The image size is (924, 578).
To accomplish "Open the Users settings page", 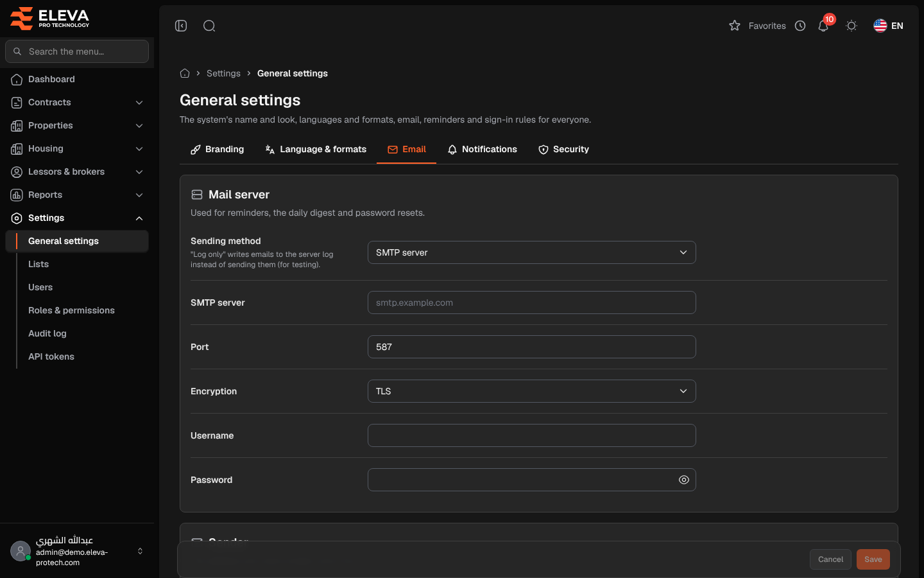I will coord(82,287).
